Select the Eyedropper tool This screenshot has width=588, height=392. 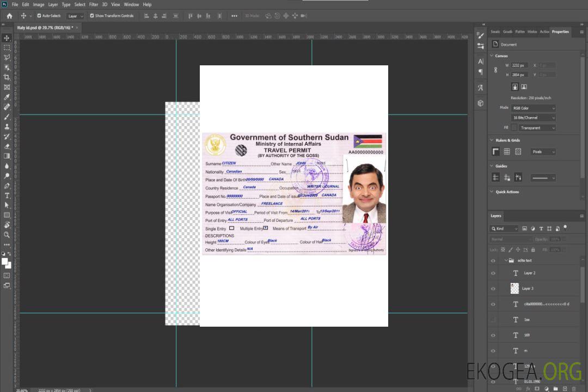[x=7, y=97]
